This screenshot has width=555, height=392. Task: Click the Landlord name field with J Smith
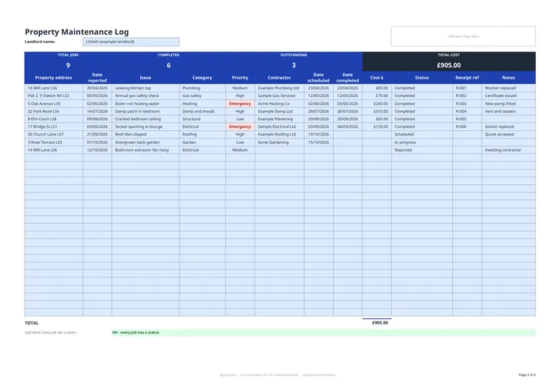click(x=131, y=42)
